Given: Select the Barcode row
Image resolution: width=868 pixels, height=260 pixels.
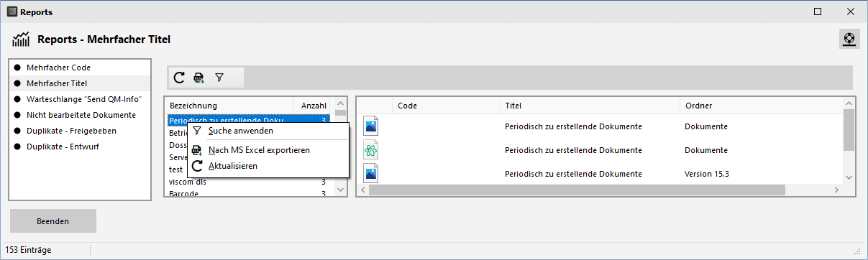Looking at the screenshot, I should (x=249, y=193).
